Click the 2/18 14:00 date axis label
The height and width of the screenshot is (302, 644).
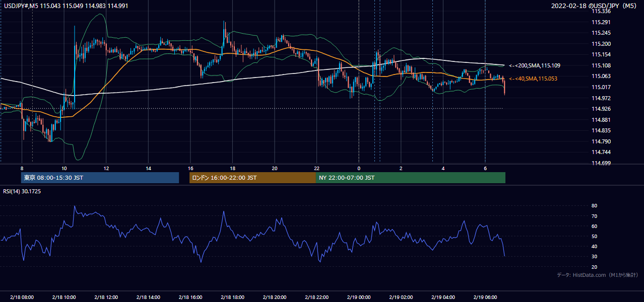pos(148,297)
